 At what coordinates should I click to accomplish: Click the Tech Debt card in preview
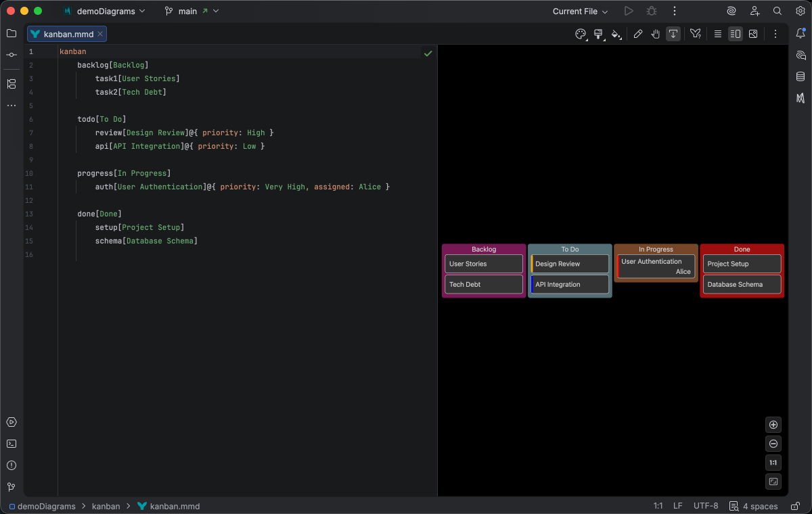(484, 284)
